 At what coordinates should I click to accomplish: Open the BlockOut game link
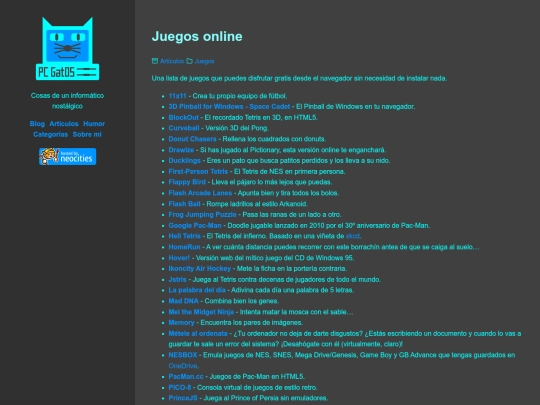tap(184, 117)
